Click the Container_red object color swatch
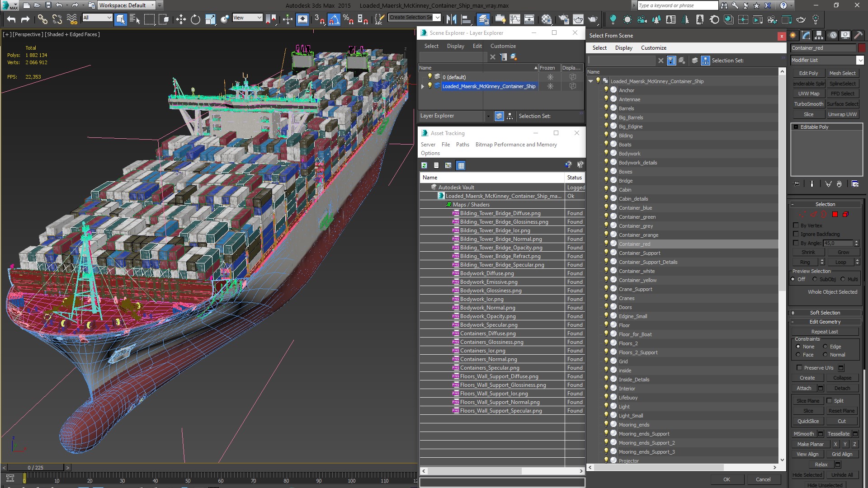Image resolution: width=868 pixels, height=488 pixels. tap(862, 48)
